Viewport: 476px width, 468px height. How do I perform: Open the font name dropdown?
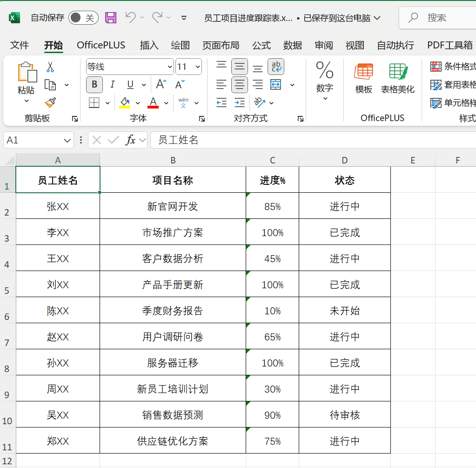point(170,67)
